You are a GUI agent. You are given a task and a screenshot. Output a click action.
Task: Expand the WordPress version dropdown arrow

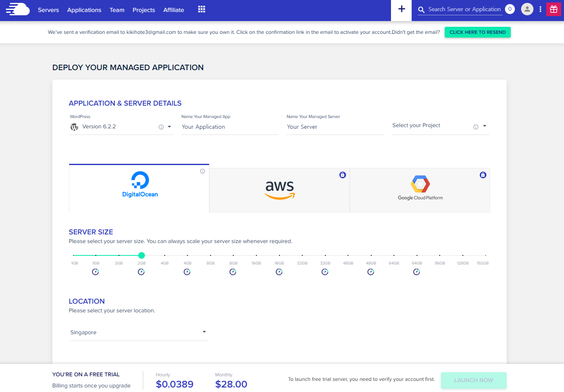tap(169, 127)
